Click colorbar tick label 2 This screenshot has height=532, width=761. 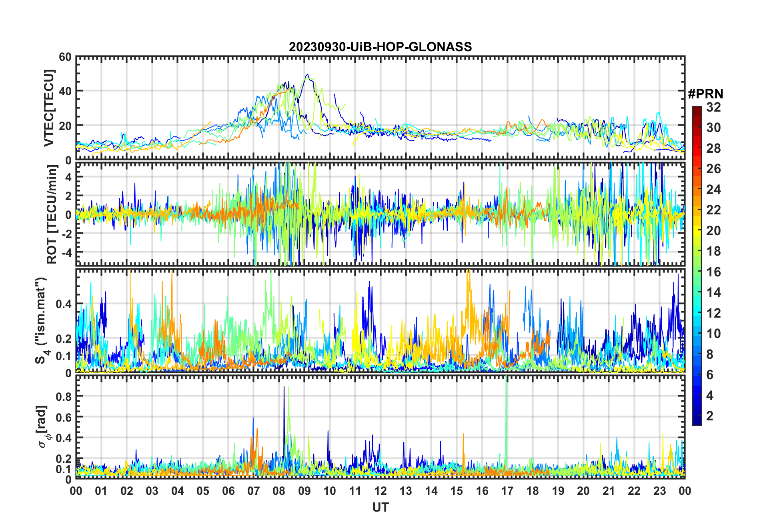pos(710,416)
